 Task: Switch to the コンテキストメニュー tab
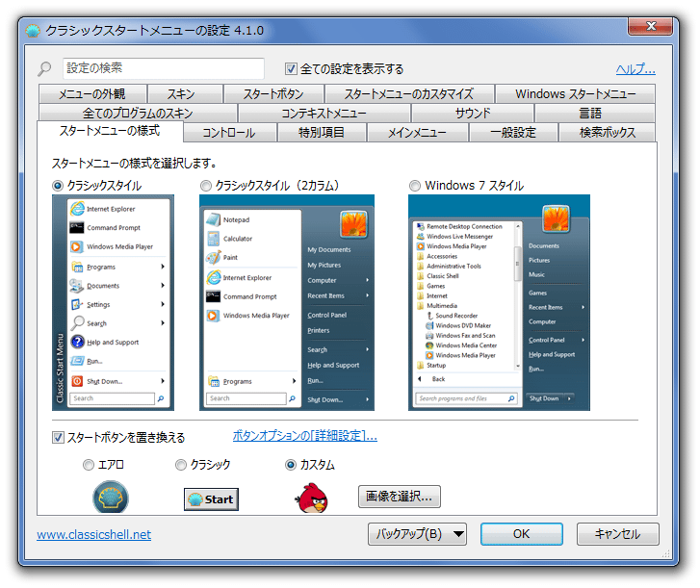click(324, 113)
